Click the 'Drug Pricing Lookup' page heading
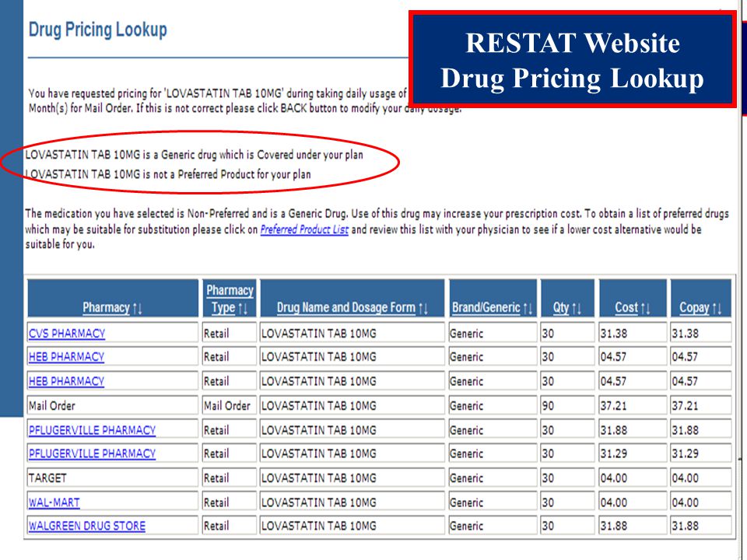This screenshot has height=560, width=747. [98, 30]
